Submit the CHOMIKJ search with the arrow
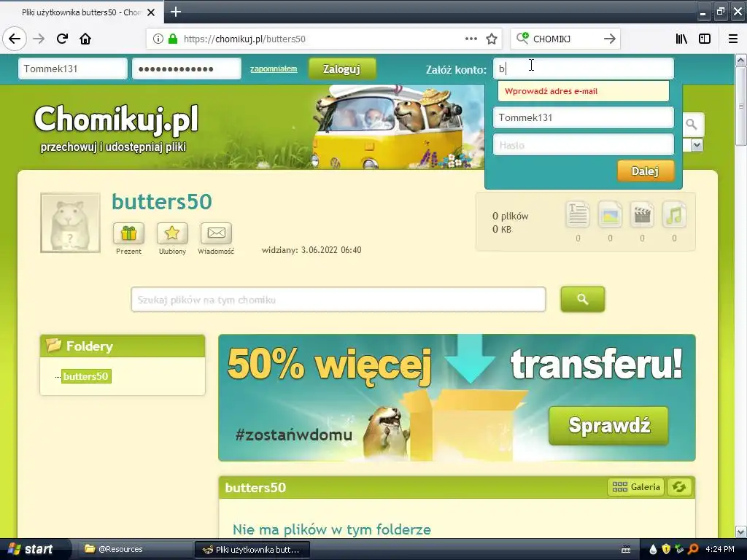Image resolution: width=747 pixels, height=560 pixels. 610,39
